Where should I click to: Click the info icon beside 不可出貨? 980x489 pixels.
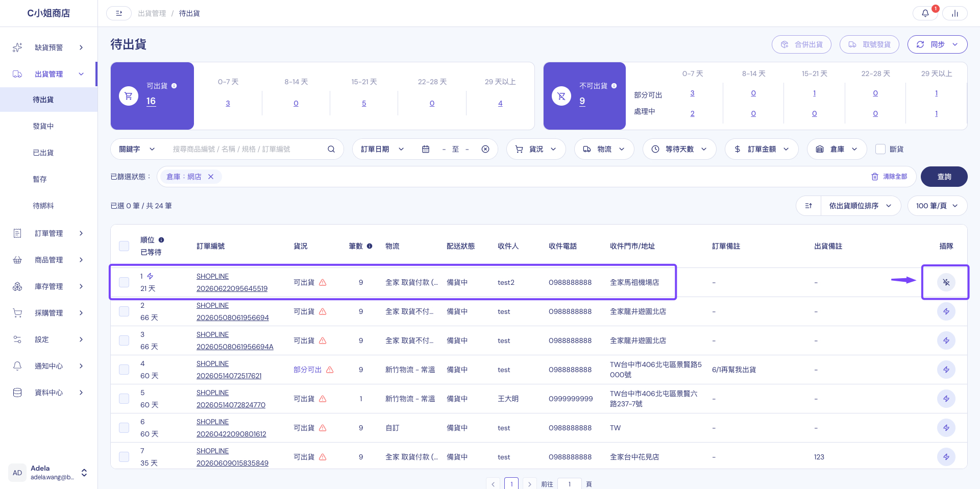pos(614,86)
